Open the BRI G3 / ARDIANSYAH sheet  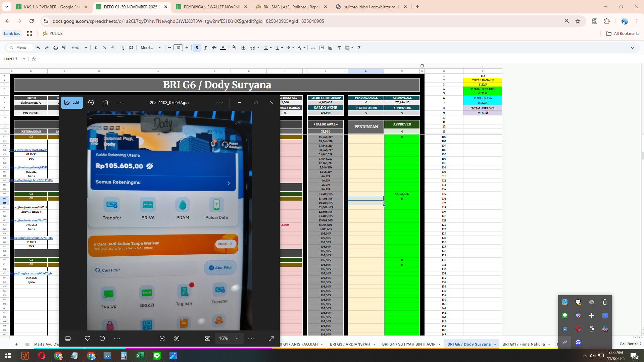click(x=350, y=344)
